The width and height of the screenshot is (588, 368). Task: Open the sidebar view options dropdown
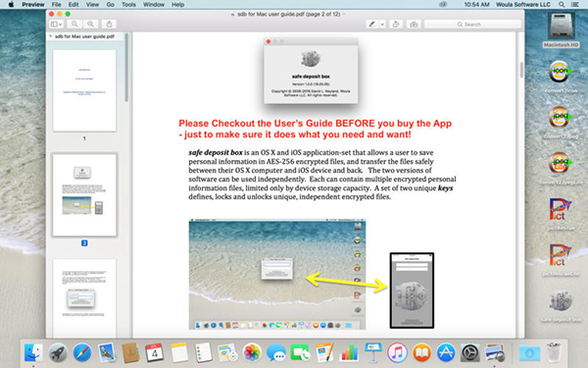(56, 24)
